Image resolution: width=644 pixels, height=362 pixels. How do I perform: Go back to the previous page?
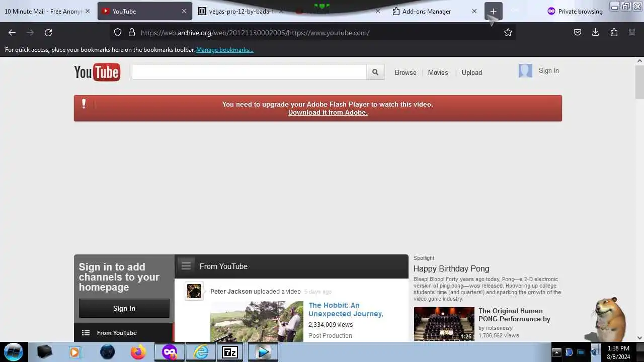click(12, 32)
